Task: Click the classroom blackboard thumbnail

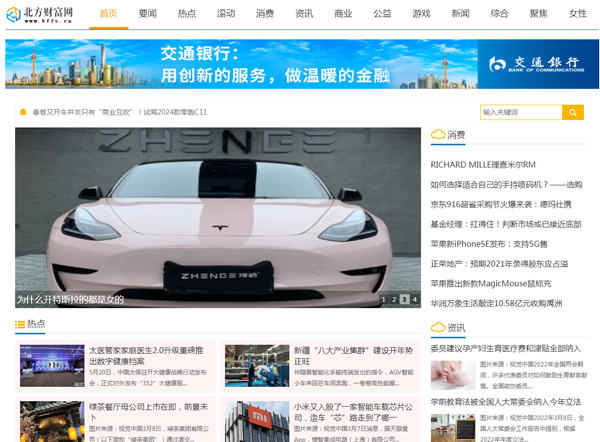Action: coord(453,428)
